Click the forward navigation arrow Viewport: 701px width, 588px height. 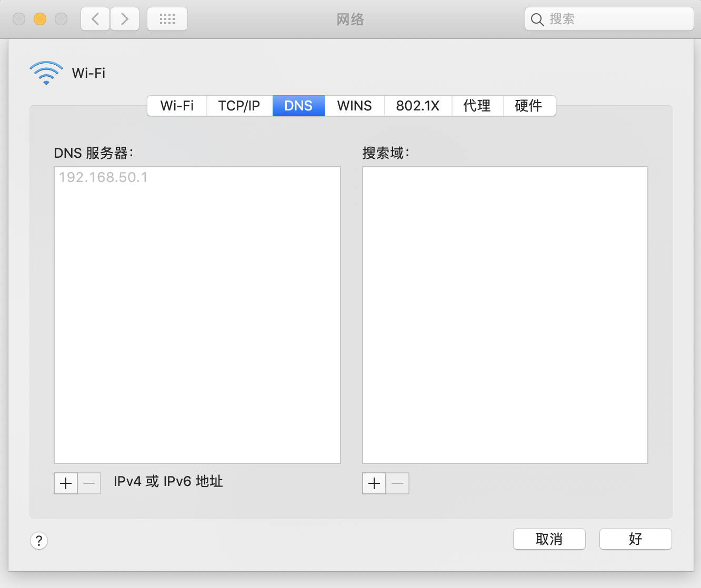pos(125,19)
